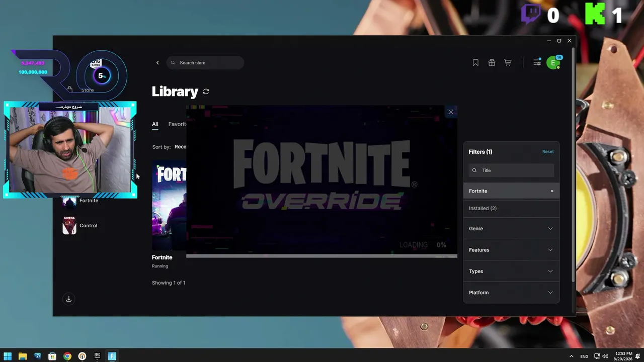
Task: Open Microsoft Store from taskbar
Action: (52, 356)
